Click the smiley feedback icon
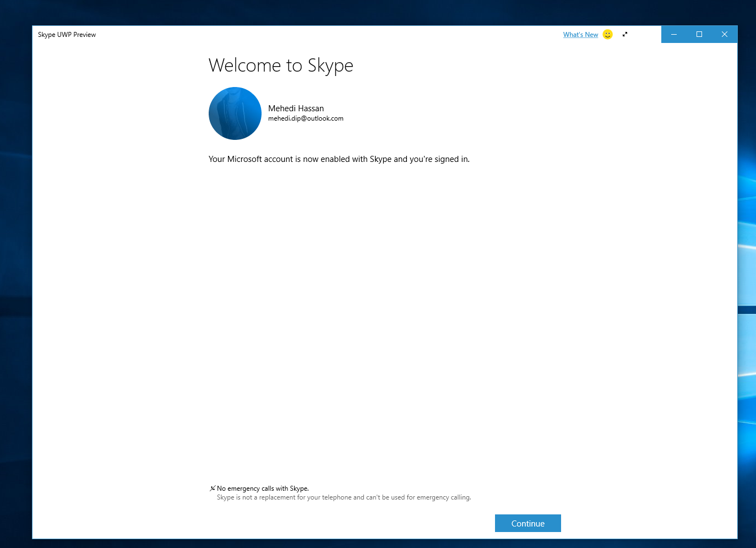This screenshot has height=548, width=756. 607,34
